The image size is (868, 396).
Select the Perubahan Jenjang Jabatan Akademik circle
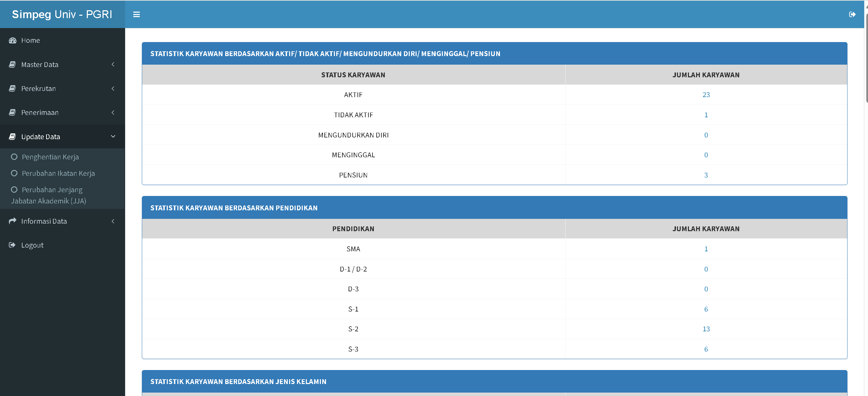[14, 189]
